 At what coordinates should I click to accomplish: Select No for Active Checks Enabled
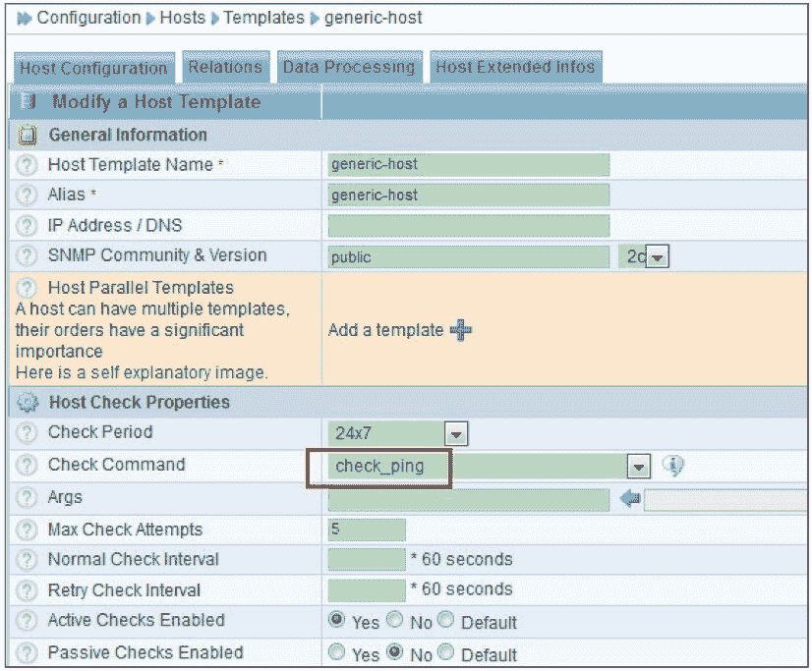pyautogui.click(x=394, y=621)
